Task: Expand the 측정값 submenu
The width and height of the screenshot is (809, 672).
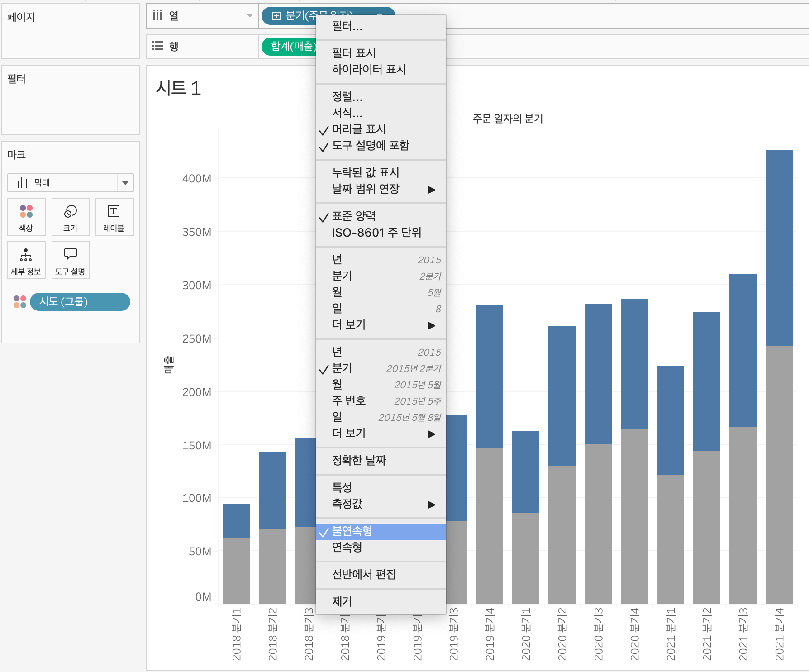Action: [x=381, y=504]
